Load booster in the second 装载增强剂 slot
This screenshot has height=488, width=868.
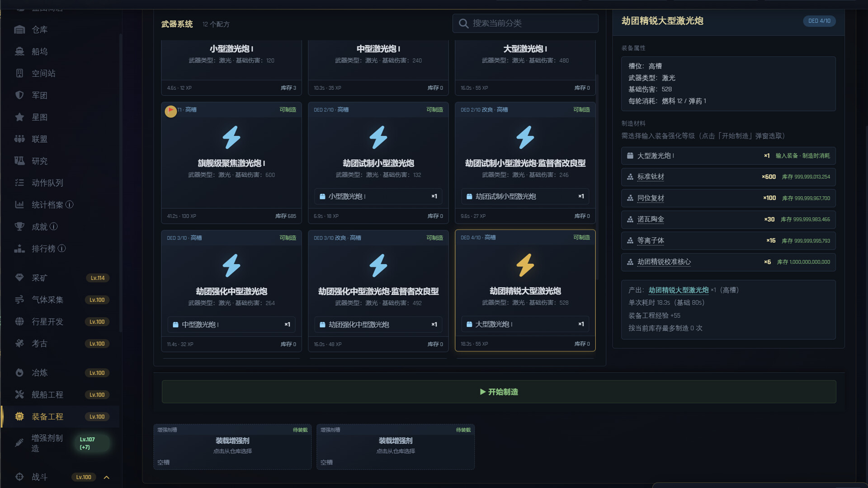[x=396, y=447]
